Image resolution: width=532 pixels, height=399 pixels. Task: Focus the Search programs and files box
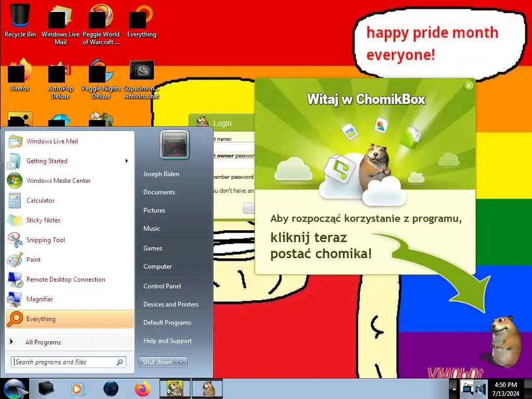(69, 362)
